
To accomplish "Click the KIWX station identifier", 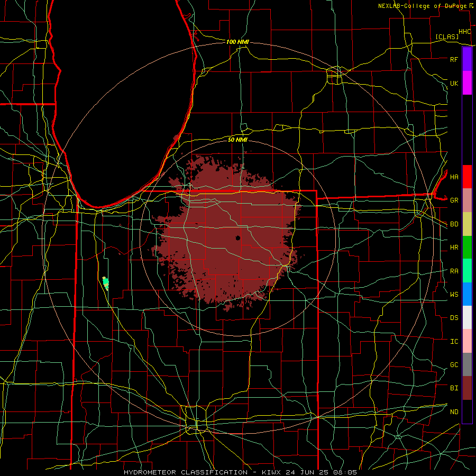I will point(272,472).
